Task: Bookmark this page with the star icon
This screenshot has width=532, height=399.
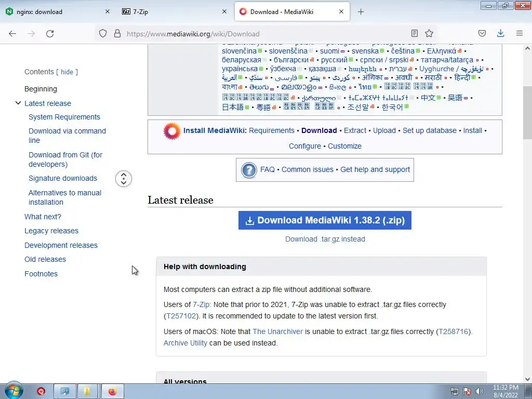Action: 429,33
